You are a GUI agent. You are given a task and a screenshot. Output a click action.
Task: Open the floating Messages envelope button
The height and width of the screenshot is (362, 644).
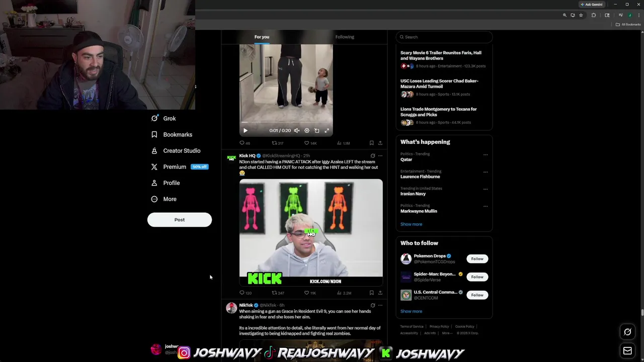(x=627, y=351)
